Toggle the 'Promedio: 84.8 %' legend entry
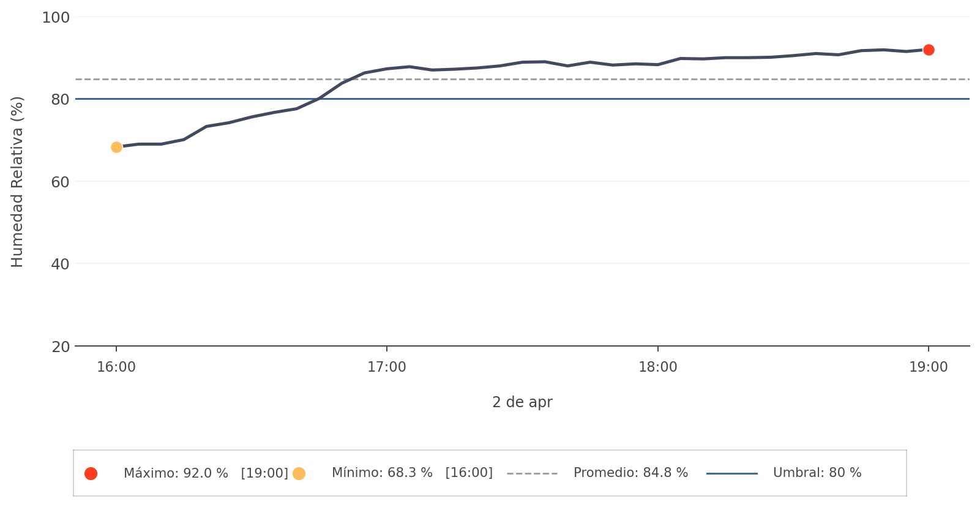 (630, 473)
